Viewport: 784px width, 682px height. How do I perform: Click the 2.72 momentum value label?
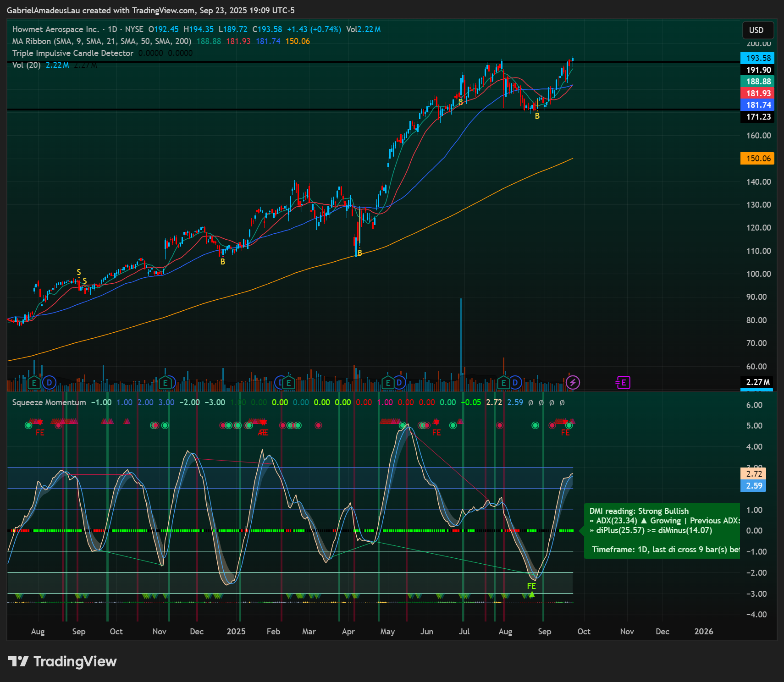(754, 474)
